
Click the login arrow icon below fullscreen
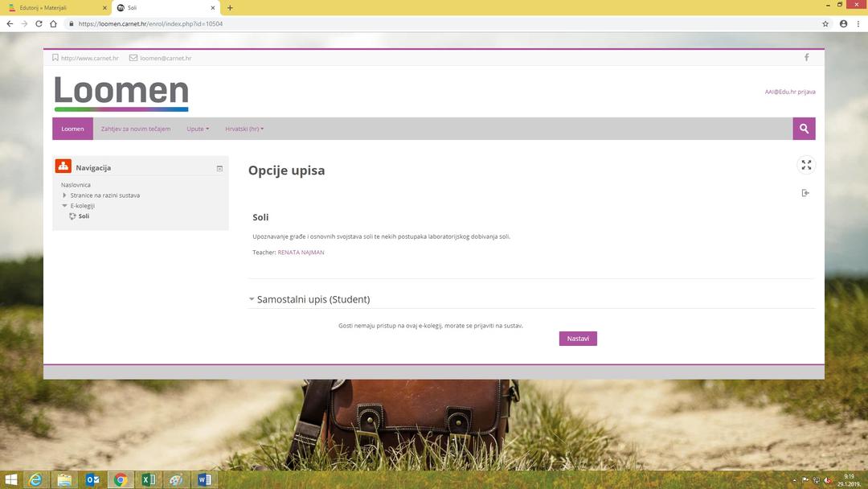805,193
